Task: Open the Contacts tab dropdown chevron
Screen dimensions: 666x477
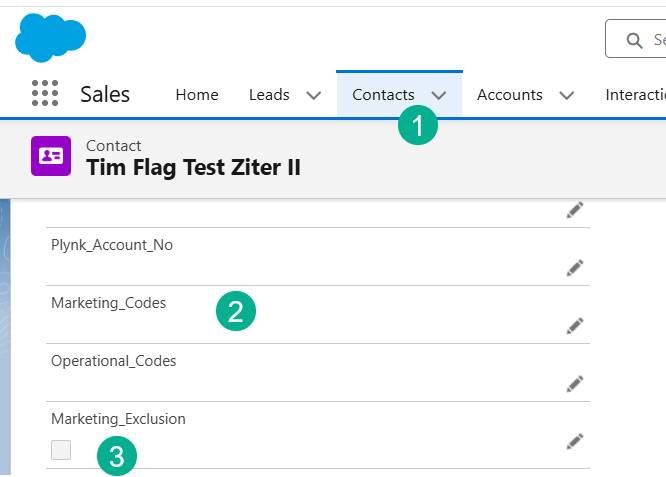Action: (x=439, y=95)
